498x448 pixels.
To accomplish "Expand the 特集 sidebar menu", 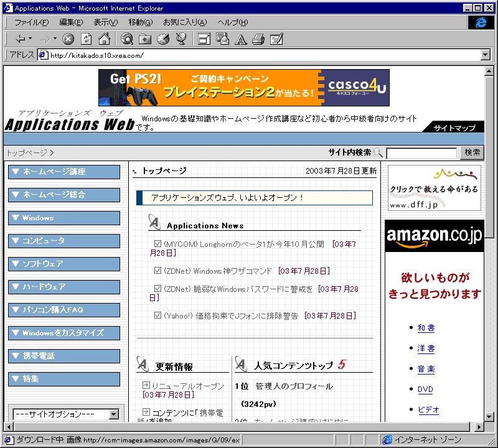I will (64, 379).
